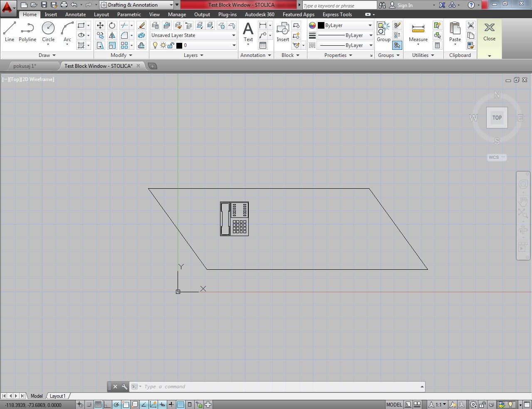
Task: Click the MODEL button in status bar
Action: click(394, 404)
